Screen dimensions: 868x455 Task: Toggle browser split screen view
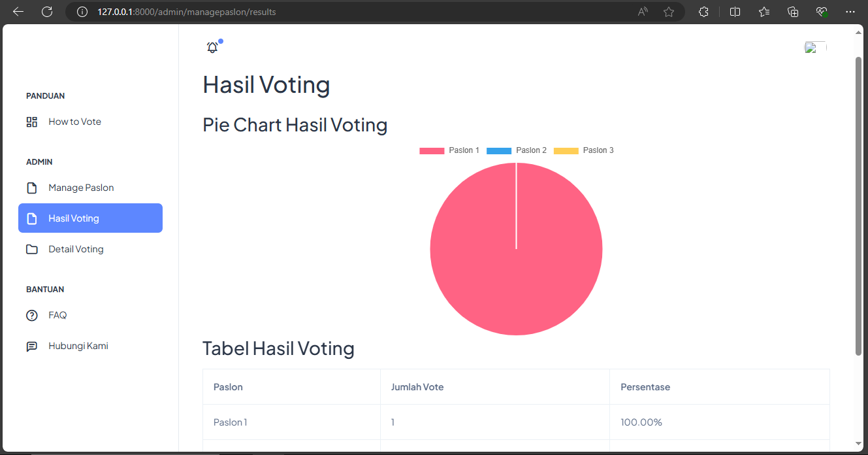(x=735, y=12)
